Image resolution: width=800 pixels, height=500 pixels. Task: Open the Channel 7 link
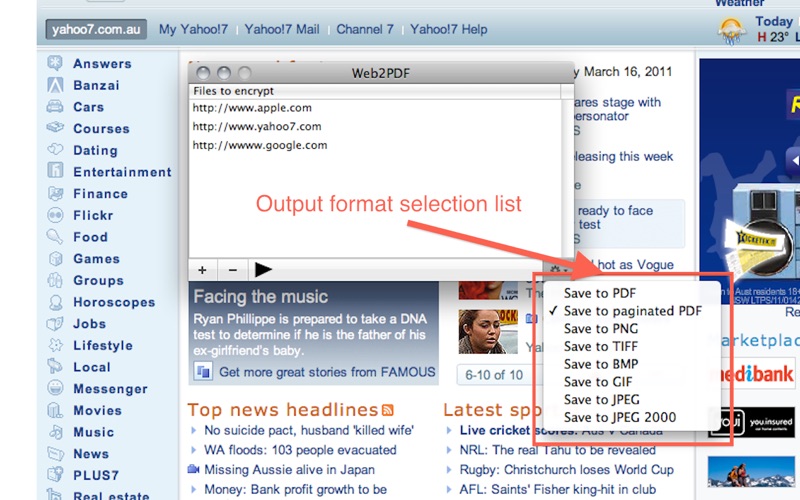(365, 30)
